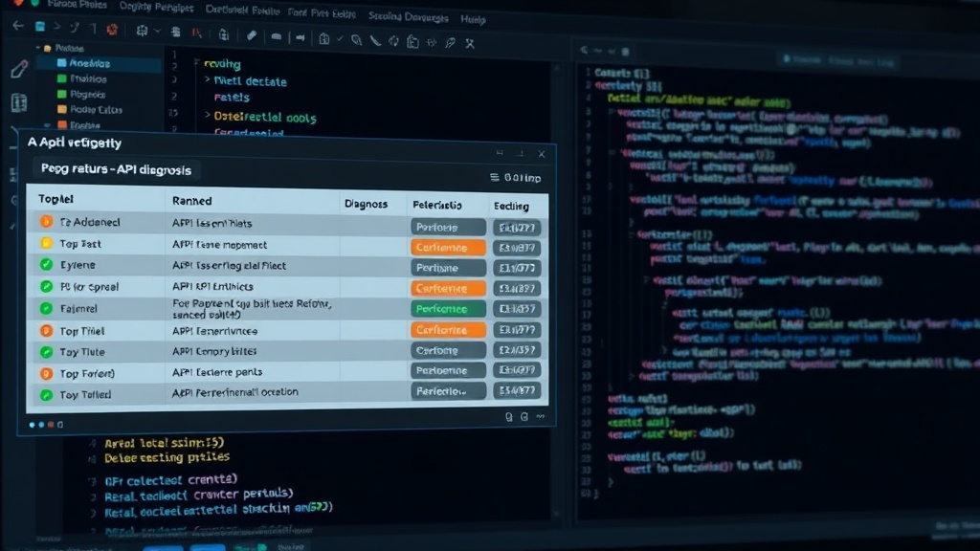Expand the Dsteirectiel oools code fold

(208, 115)
